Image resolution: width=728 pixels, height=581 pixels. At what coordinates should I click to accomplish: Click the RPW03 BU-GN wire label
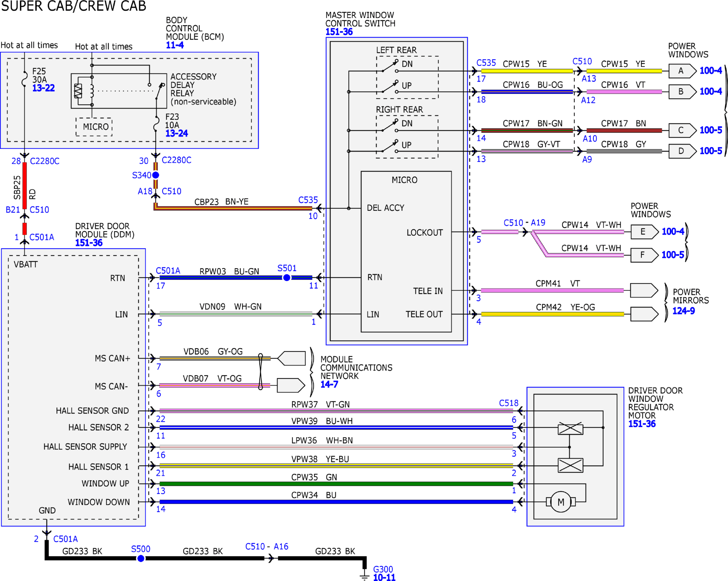click(229, 272)
